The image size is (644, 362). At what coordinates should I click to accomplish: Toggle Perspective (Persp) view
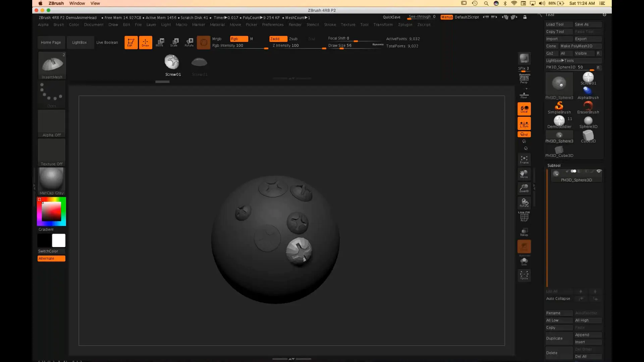(x=524, y=79)
